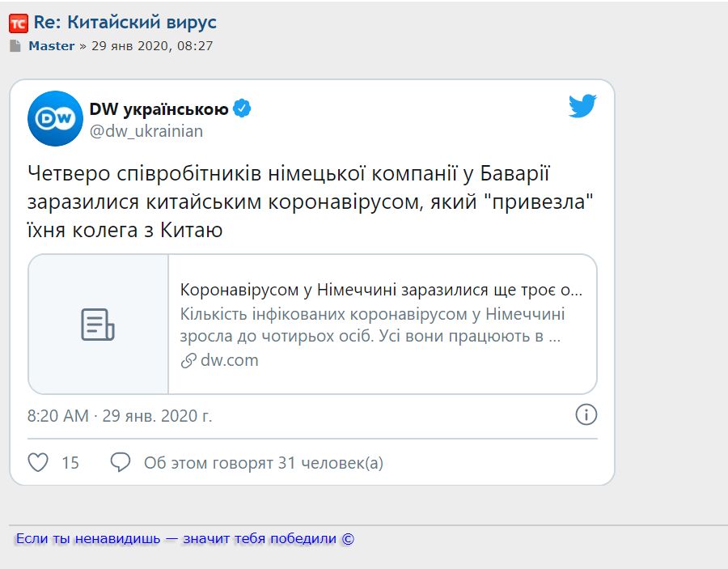Click the DW round avatar logo
Screen dimensions: 728x569
click(x=55, y=118)
